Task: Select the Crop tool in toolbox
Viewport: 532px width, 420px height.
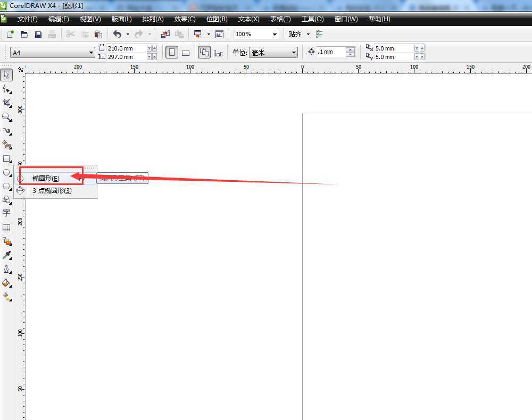Action: pos(6,103)
